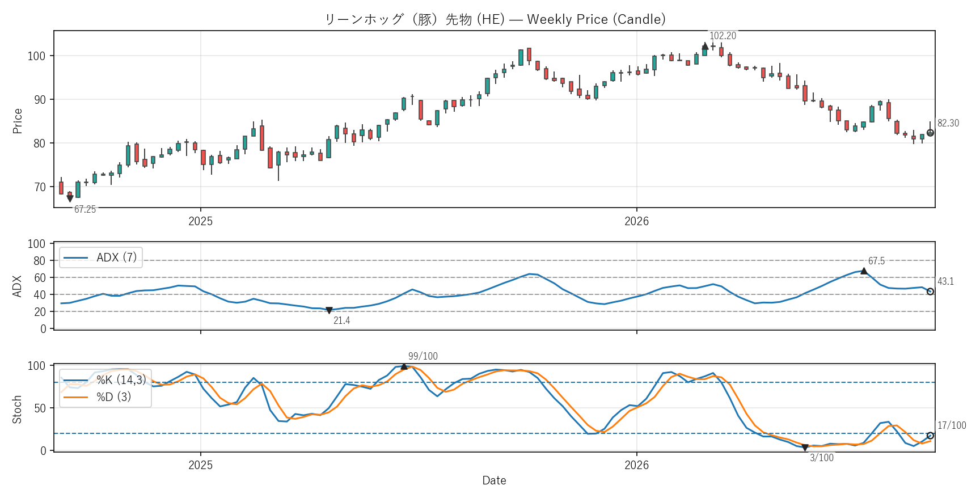Click the "21.4" ADX trough annotation
The image size is (980, 498).
pos(341,320)
